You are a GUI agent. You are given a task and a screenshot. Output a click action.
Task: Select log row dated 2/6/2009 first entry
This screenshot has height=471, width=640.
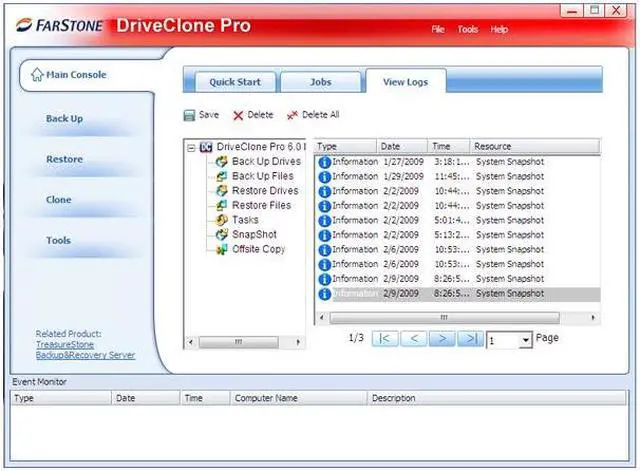click(458, 250)
